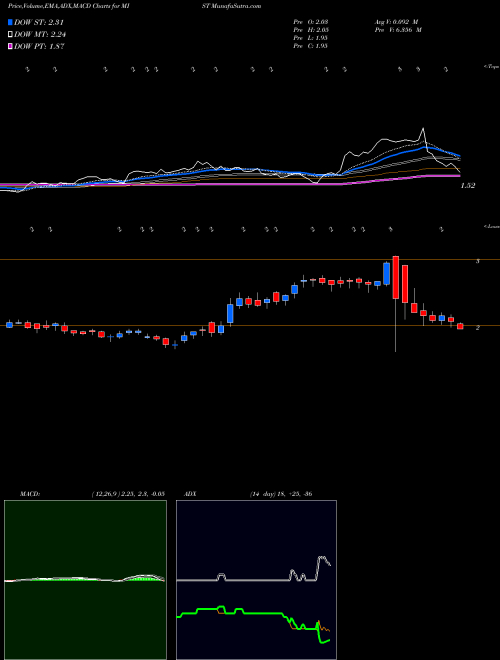500x660 pixels.
Task: Click the 'Pre C: 1.93' value
Action: [x=311, y=46]
